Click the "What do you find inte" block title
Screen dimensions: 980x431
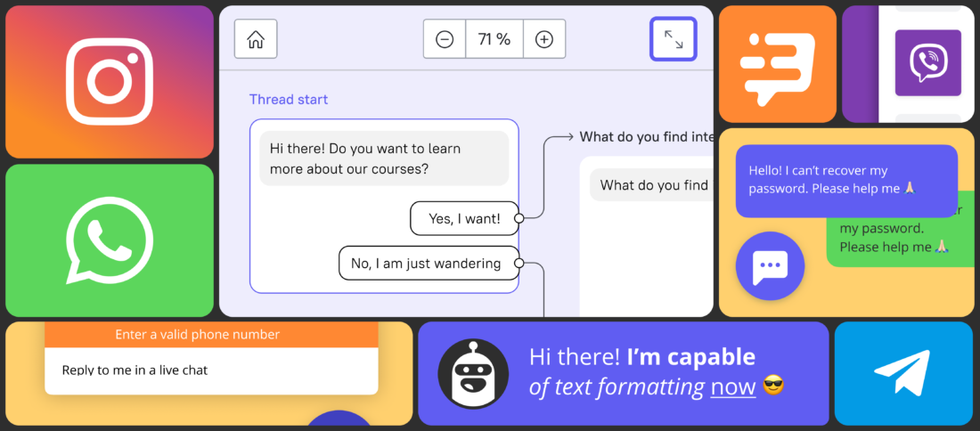646,137
